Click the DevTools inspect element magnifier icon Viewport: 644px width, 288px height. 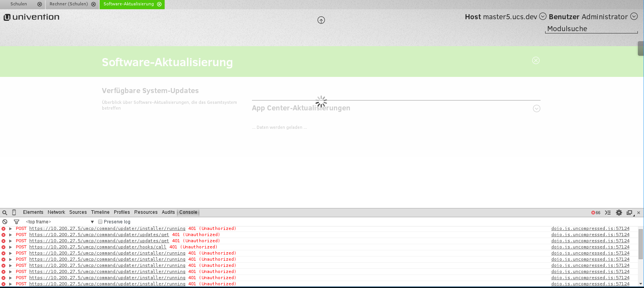[5, 213]
